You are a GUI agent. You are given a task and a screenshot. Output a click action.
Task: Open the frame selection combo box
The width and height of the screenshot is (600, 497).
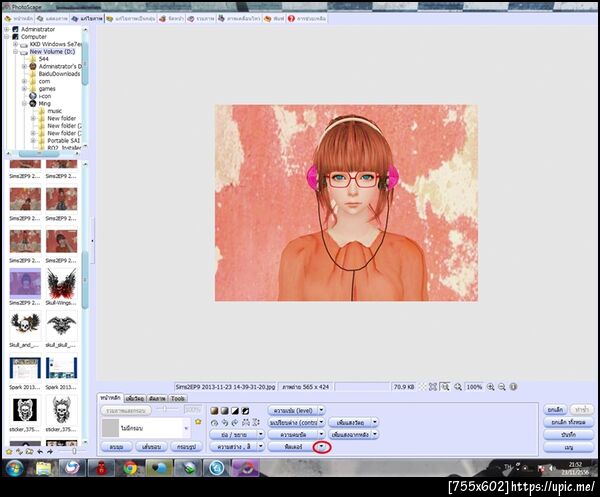coord(146,428)
